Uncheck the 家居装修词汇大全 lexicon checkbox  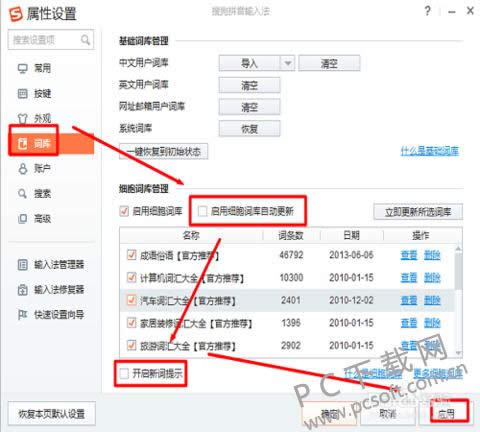coord(131,323)
